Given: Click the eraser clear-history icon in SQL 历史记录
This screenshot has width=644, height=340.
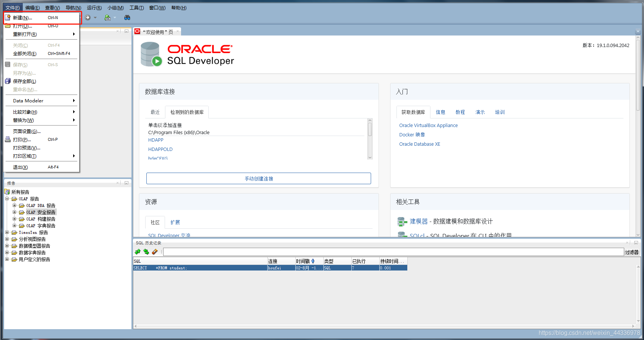Looking at the screenshot, I should [155, 252].
